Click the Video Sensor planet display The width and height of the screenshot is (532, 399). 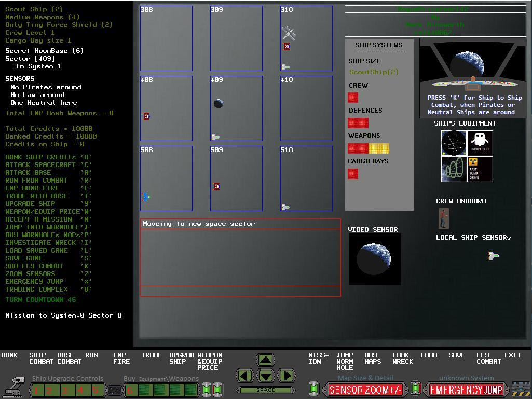pyautogui.click(x=375, y=259)
